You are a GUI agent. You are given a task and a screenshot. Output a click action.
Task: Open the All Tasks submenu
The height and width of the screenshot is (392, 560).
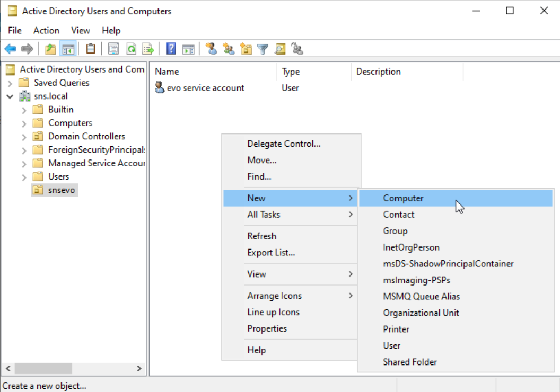click(290, 215)
